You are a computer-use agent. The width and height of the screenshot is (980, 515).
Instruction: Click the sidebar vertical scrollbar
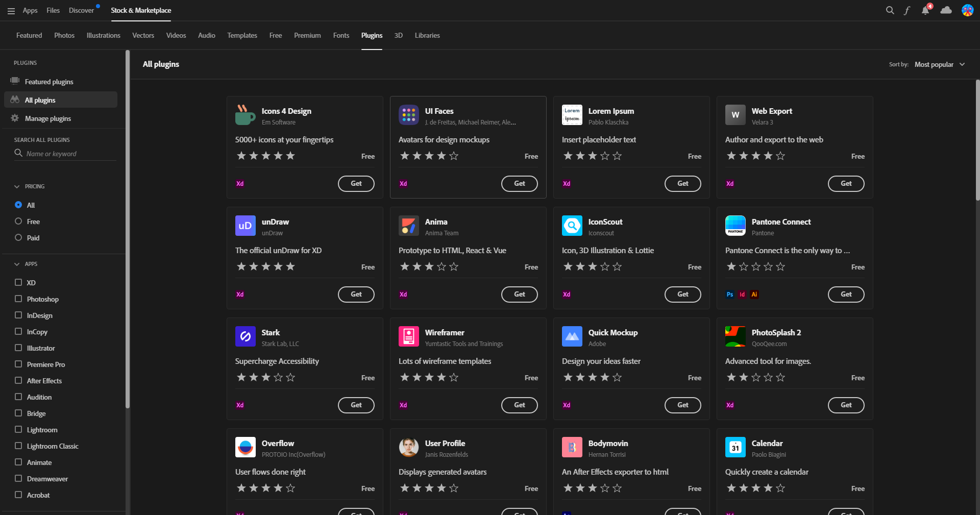coord(127,229)
